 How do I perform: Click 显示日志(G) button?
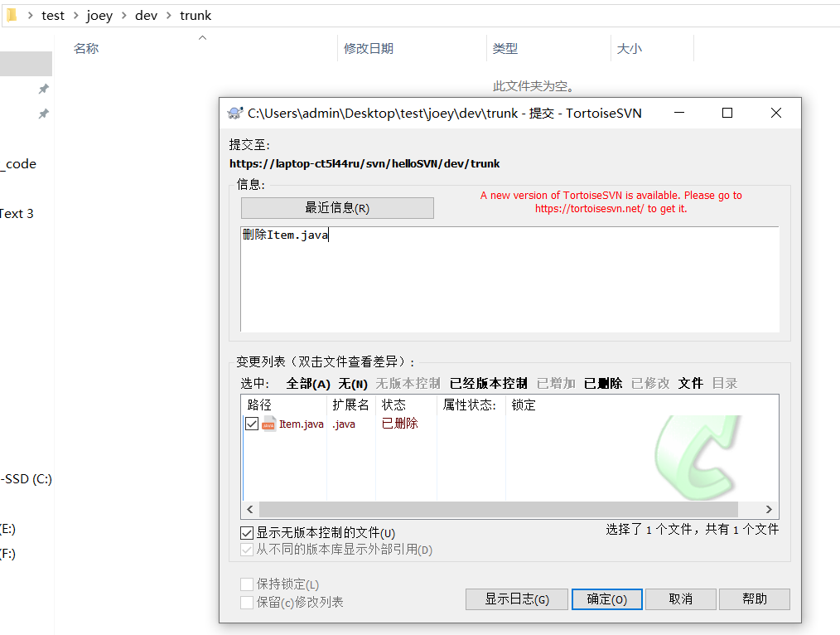point(517,599)
